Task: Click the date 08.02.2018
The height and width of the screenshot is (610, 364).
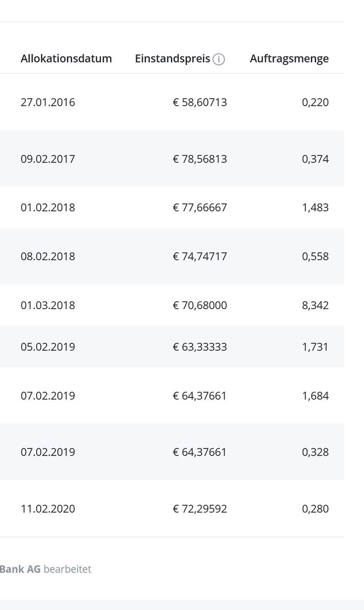Action: (48, 256)
